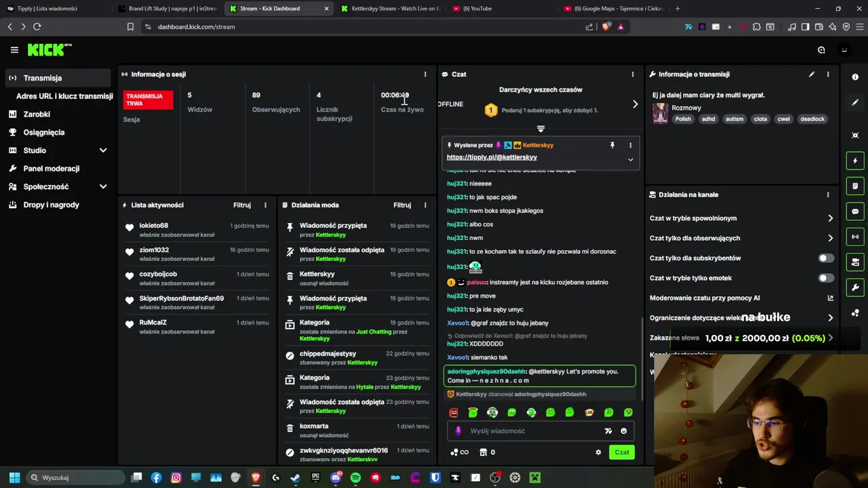Open three-dot menu of Działania moda panel

[x=425, y=205]
